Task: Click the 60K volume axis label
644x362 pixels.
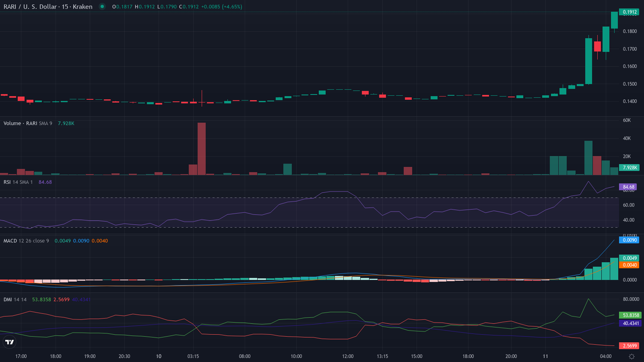Action: [x=626, y=120]
